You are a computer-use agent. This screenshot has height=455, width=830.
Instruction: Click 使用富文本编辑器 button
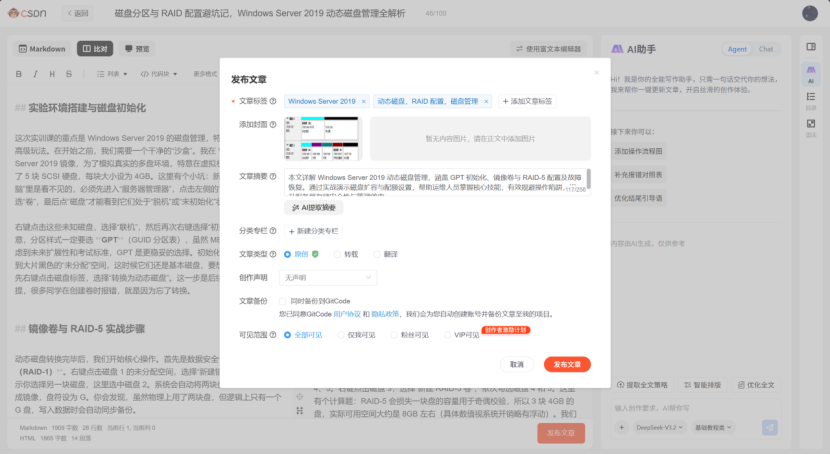coord(548,49)
